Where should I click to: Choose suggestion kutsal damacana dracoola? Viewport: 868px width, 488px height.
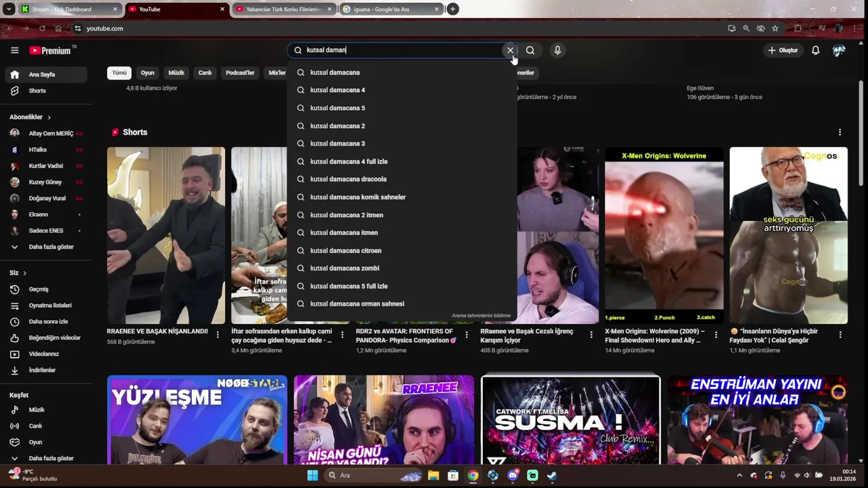tap(401, 179)
